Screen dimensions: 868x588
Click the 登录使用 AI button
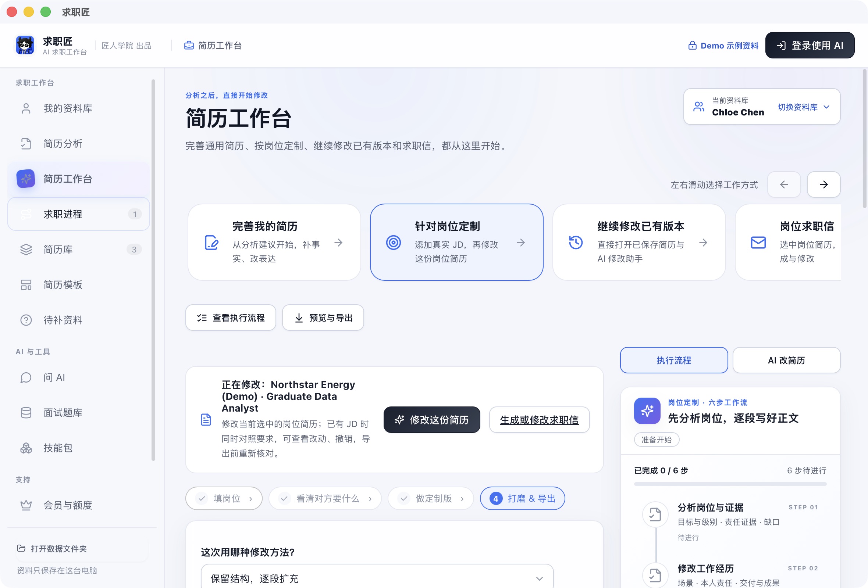tap(810, 45)
